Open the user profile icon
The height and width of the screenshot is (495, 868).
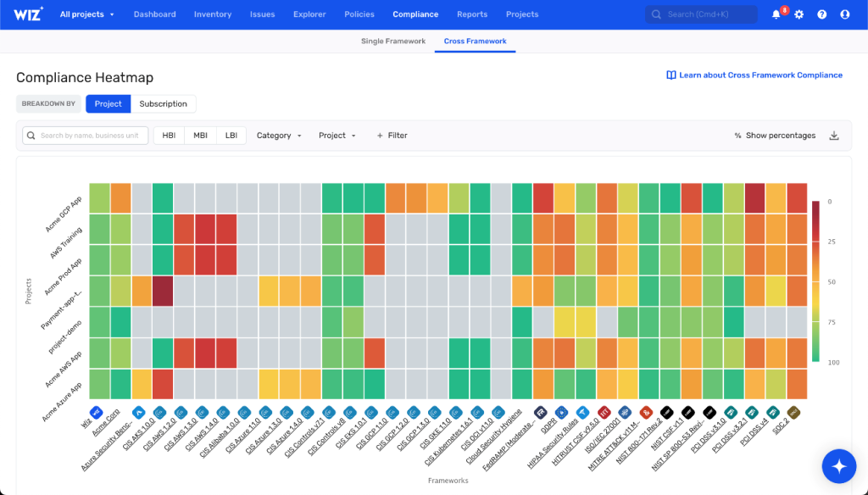click(x=845, y=14)
